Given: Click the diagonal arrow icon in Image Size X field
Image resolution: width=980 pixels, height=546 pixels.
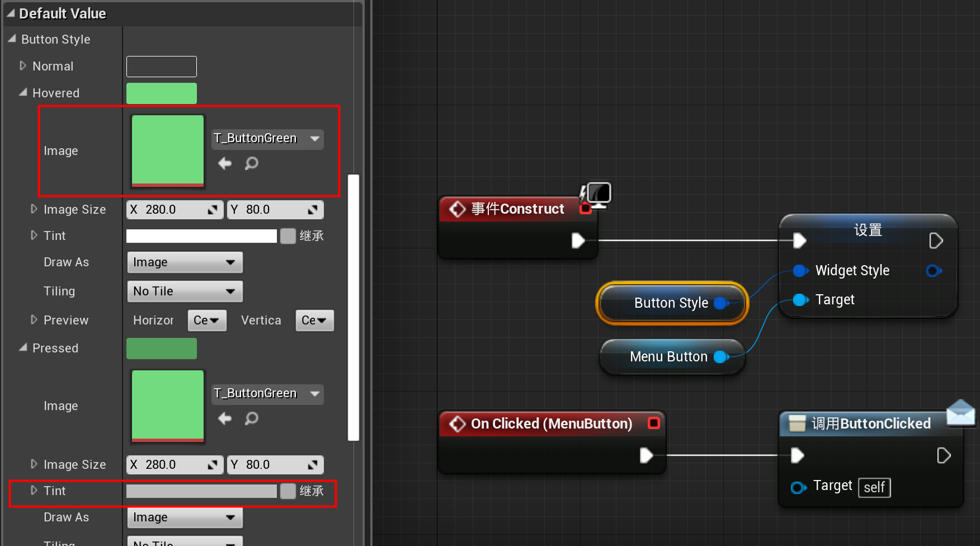Looking at the screenshot, I should point(212,210).
